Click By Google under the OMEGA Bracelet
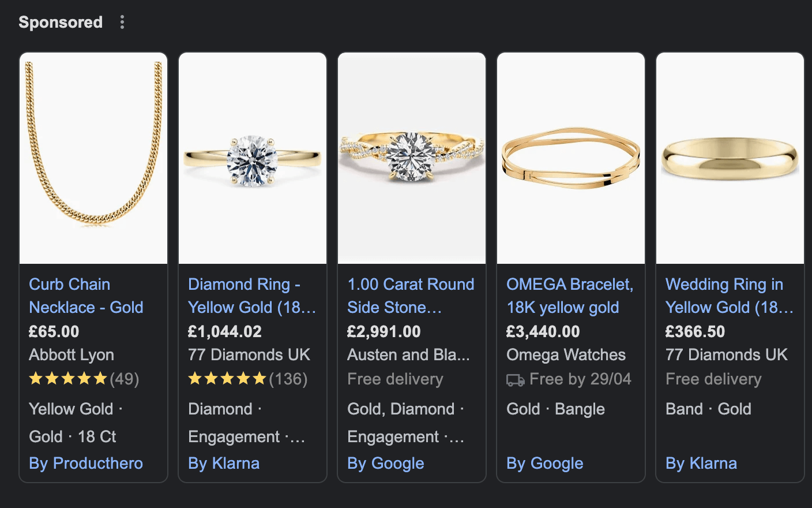Screen dimensions: 812x508 pyautogui.click(x=544, y=463)
